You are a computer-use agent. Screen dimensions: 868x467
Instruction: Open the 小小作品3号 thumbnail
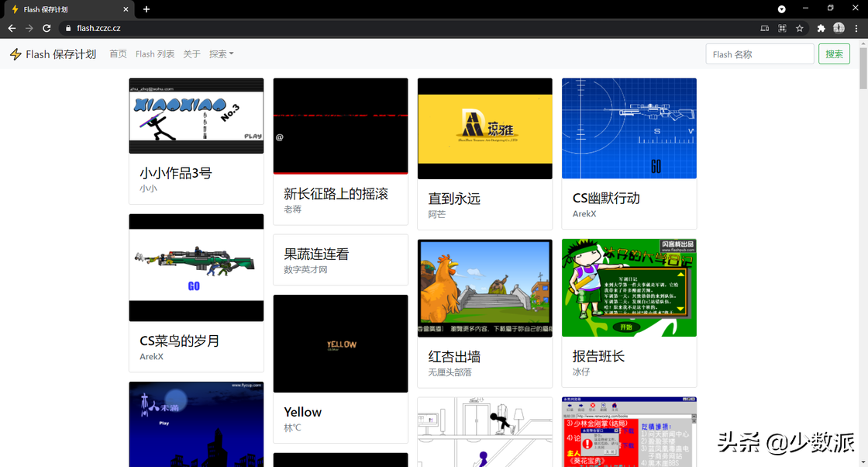(196, 116)
